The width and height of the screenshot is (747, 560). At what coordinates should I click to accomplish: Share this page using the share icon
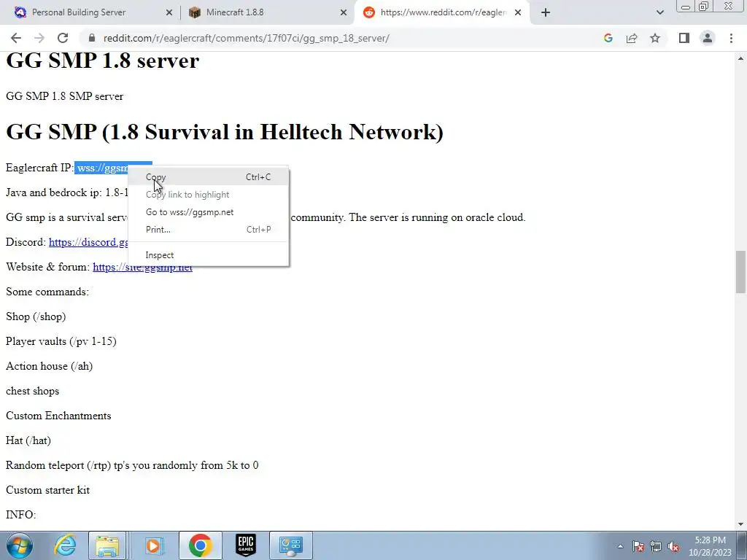[x=632, y=38]
